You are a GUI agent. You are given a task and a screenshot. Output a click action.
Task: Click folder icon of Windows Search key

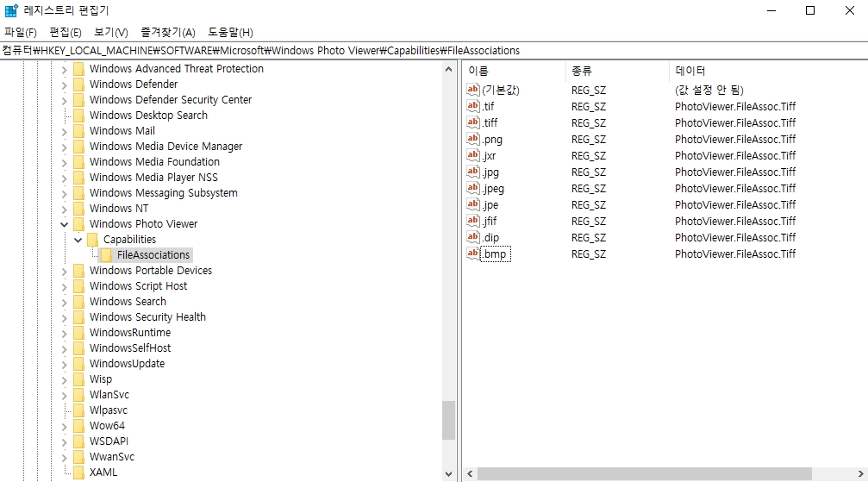click(x=79, y=302)
